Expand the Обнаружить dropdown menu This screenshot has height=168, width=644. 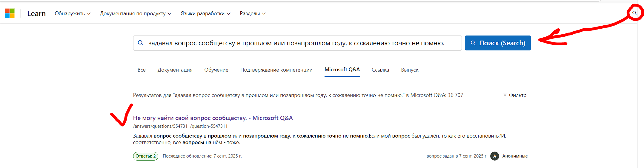point(73,13)
